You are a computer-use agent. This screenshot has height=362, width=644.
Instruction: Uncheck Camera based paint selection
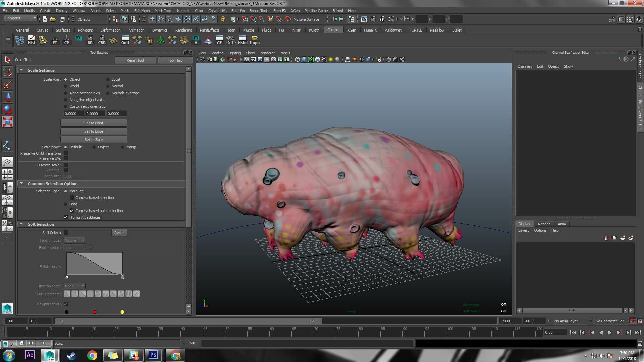[72, 210]
